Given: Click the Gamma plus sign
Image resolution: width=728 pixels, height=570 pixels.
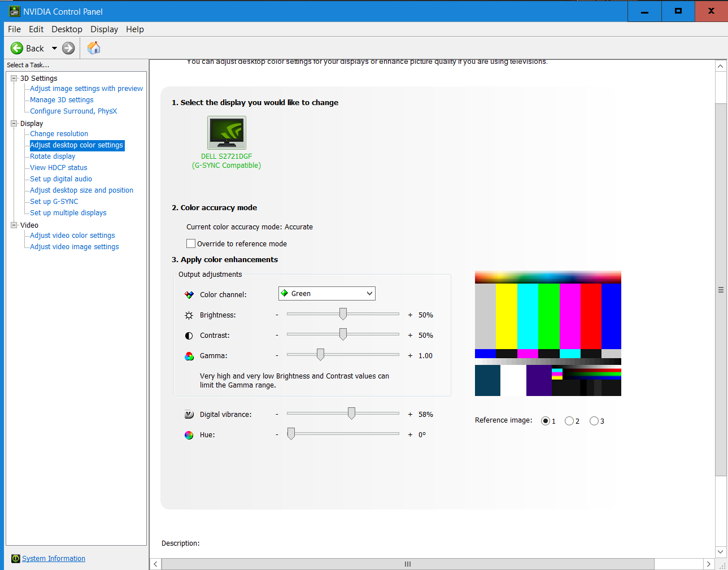Looking at the screenshot, I should (x=410, y=356).
